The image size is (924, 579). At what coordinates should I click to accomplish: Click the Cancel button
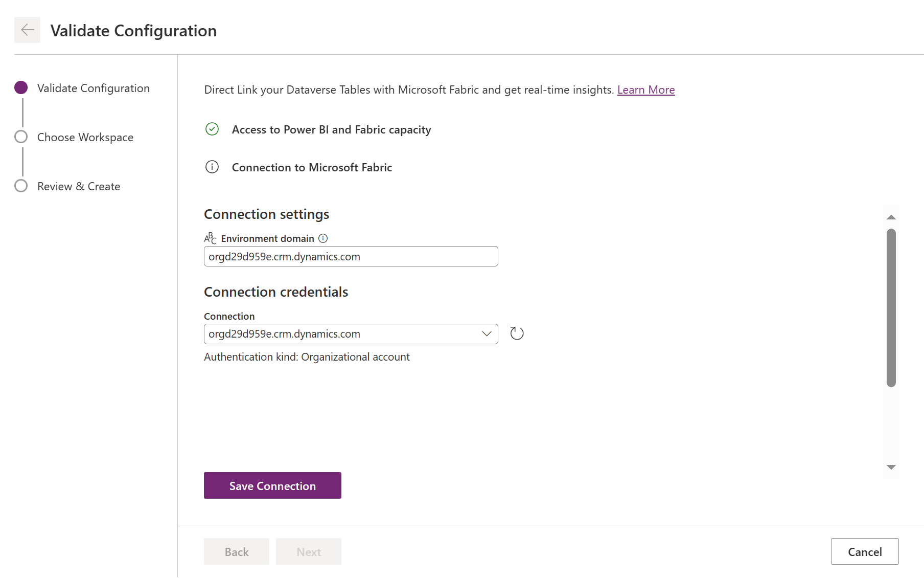pyautogui.click(x=864, y=551)
